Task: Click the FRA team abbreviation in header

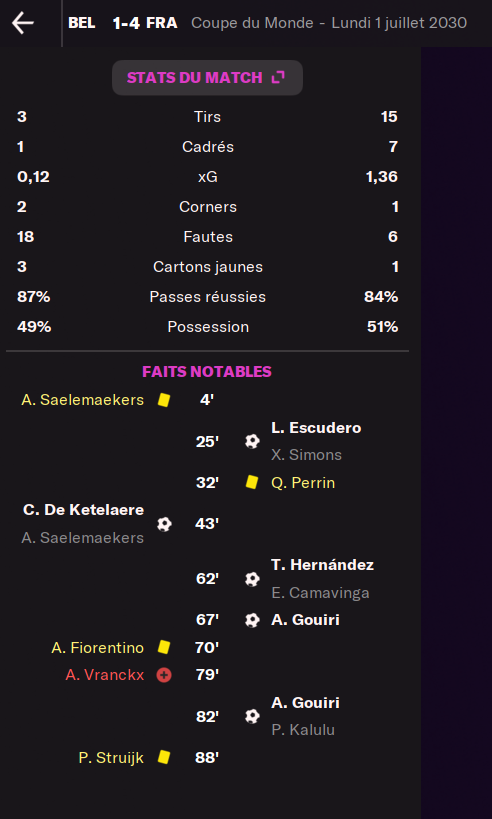Action: 161,23
